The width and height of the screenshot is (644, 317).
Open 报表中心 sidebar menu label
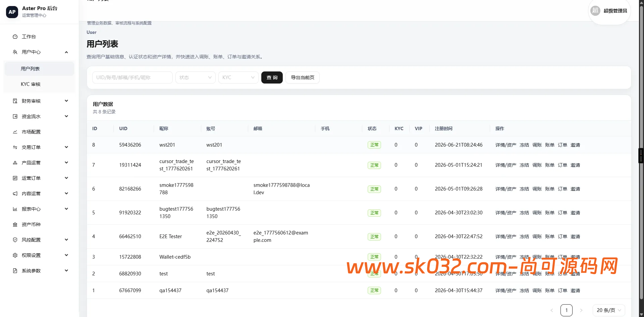31,209
